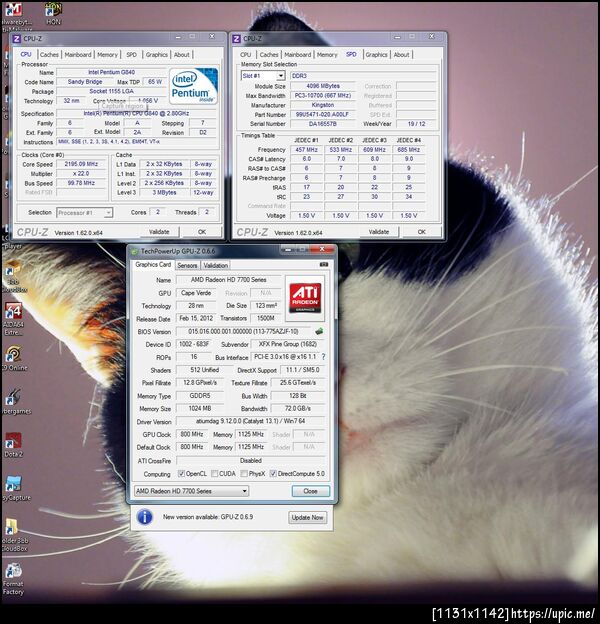Image resolution: width=600 pixels, height=624 pixels.
Task: Select About tab in right CPU-Z window
Action: 401,55
